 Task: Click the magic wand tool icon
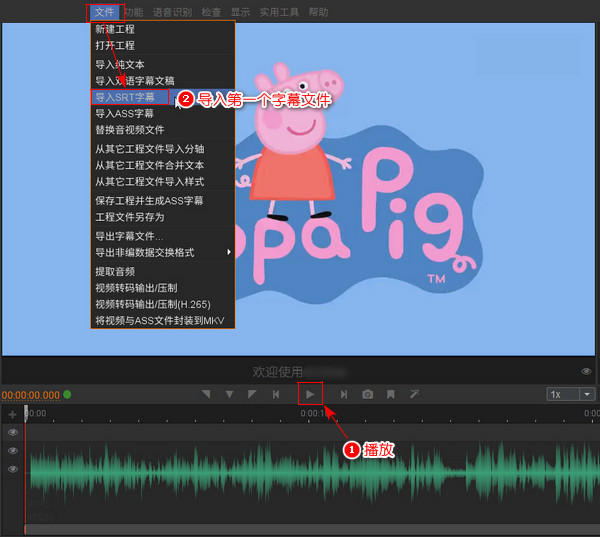coord(414,394)
